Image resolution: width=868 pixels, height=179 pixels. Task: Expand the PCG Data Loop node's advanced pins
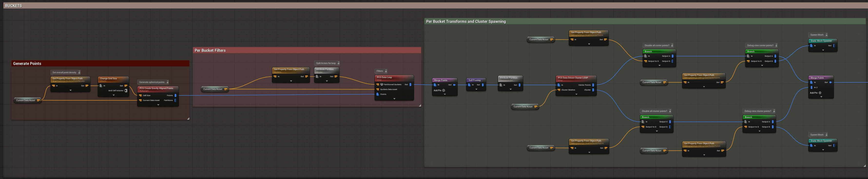click(394, 98)
